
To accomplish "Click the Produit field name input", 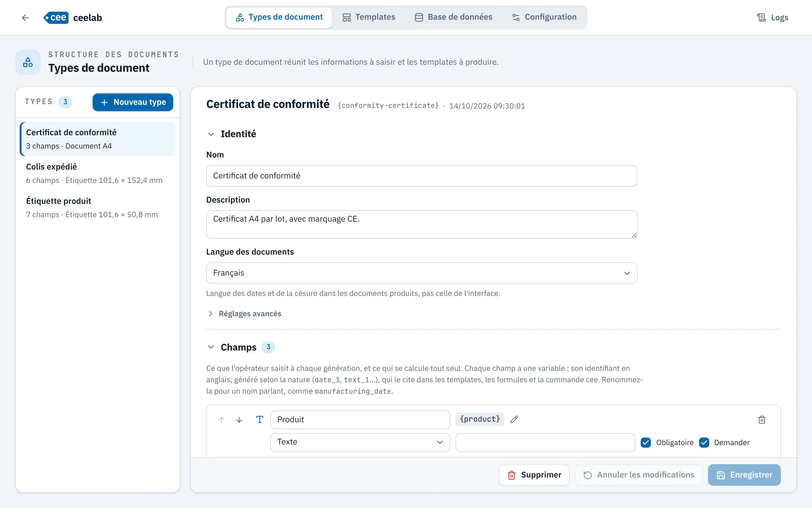I will coord(360,419).
